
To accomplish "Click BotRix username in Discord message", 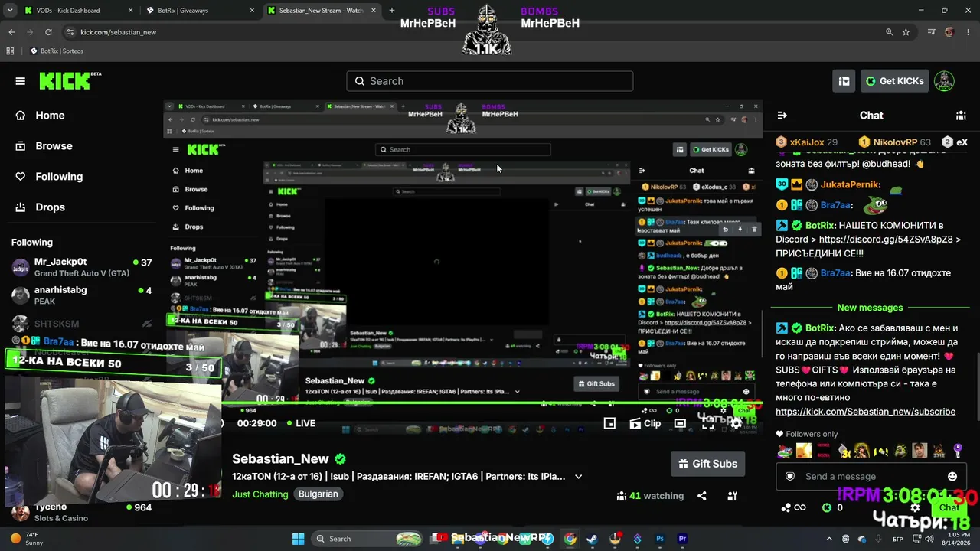I will pyautogui.click(x=820, y=225).
